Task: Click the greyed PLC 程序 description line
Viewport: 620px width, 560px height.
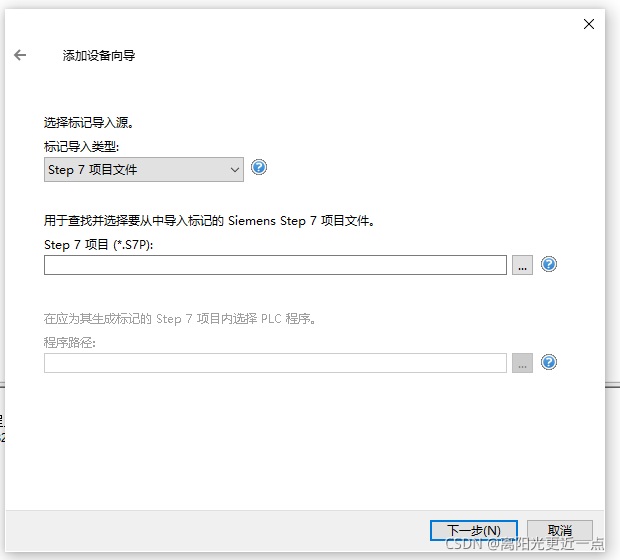Action: pyautogui.click(x=180, y=318)
